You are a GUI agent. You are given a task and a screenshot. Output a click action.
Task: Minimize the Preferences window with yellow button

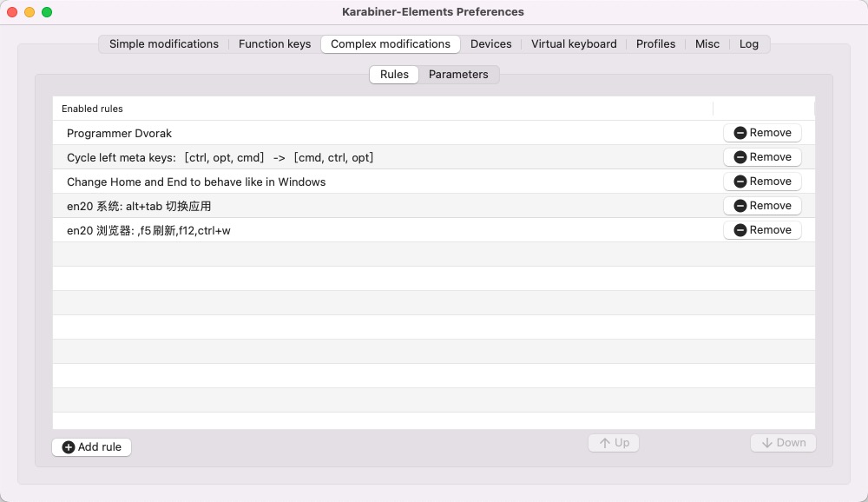(x=30, y=11)
